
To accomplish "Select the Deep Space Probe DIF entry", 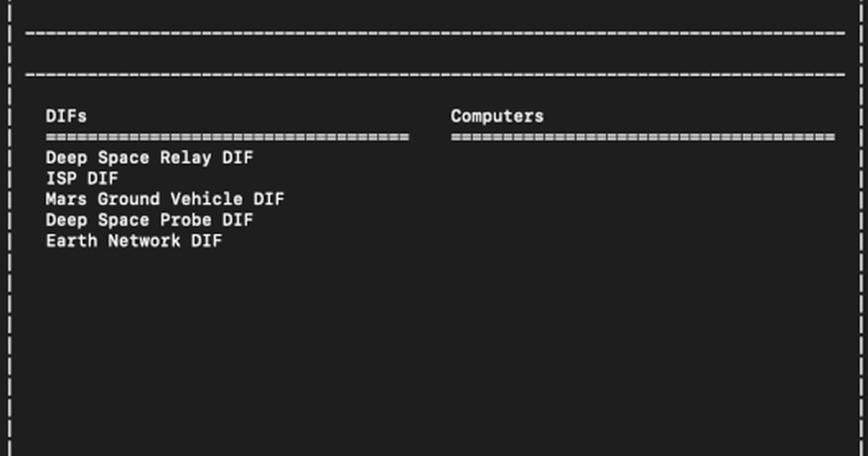I will pyautogui.click(x=149, y=220).
